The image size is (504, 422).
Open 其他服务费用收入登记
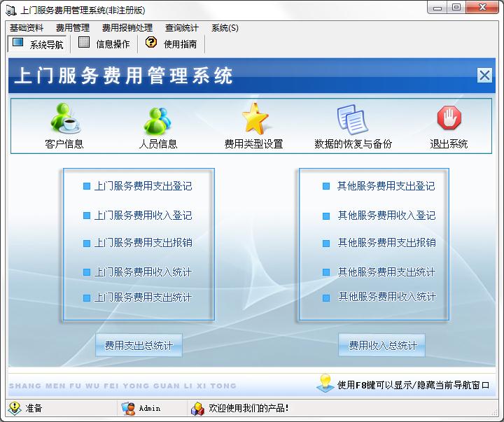(386, 216)
